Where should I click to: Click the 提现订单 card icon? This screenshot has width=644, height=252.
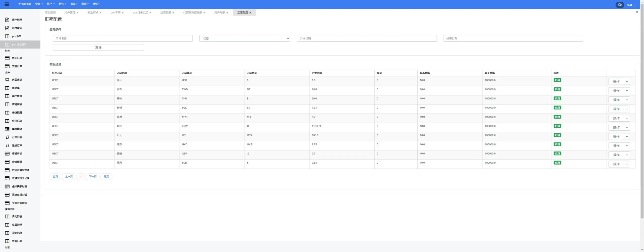7,58
